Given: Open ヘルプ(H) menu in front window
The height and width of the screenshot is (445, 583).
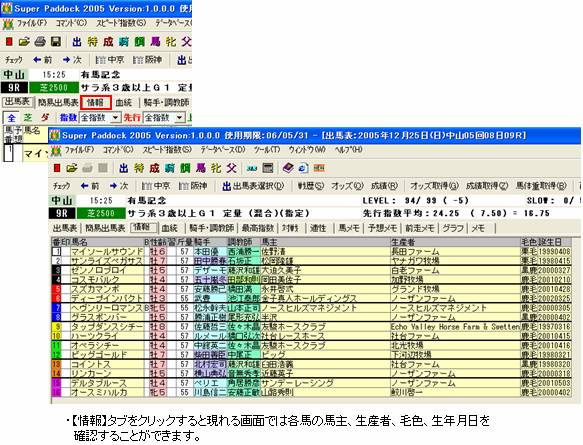Looking at the screenshot, I should [348, 150].
